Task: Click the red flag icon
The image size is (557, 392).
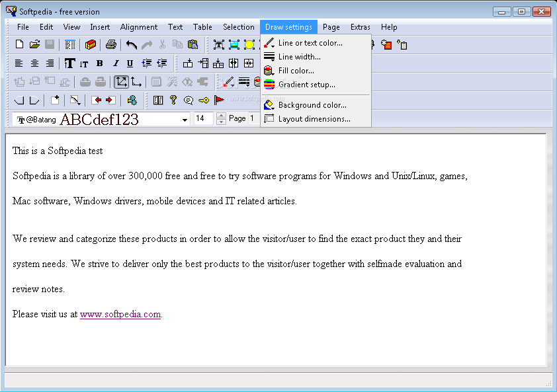Action: (219, 100)
